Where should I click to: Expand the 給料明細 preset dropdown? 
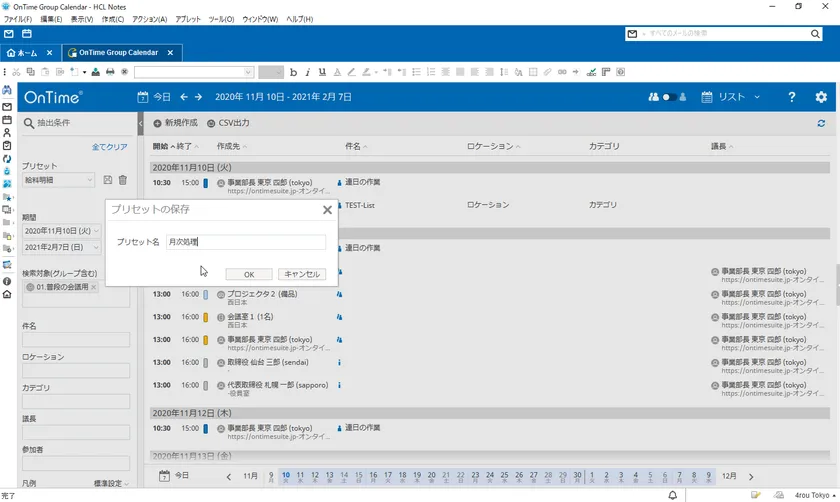60,180
